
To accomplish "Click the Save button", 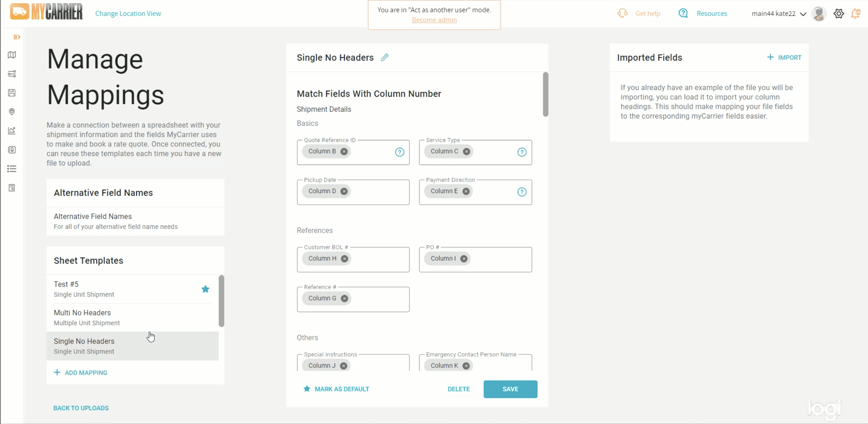I will coord(510,389).
